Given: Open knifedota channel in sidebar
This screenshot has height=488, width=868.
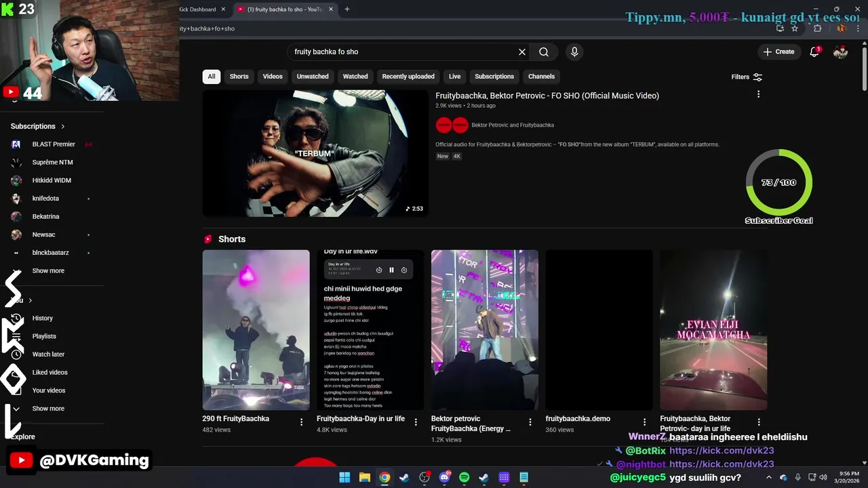Looking at the screenshot, I should tap(45, 199).
